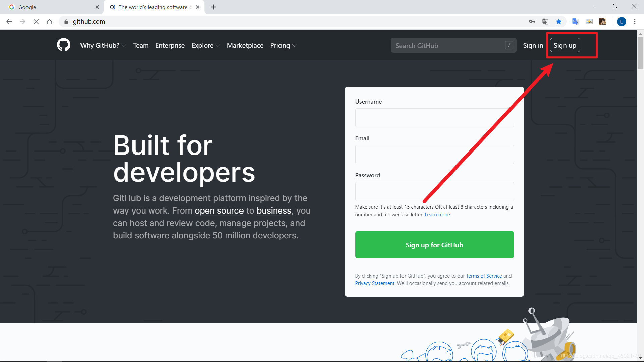Click the scrollbar up arrow
644x362 pixels.
(x=640, y=33)
